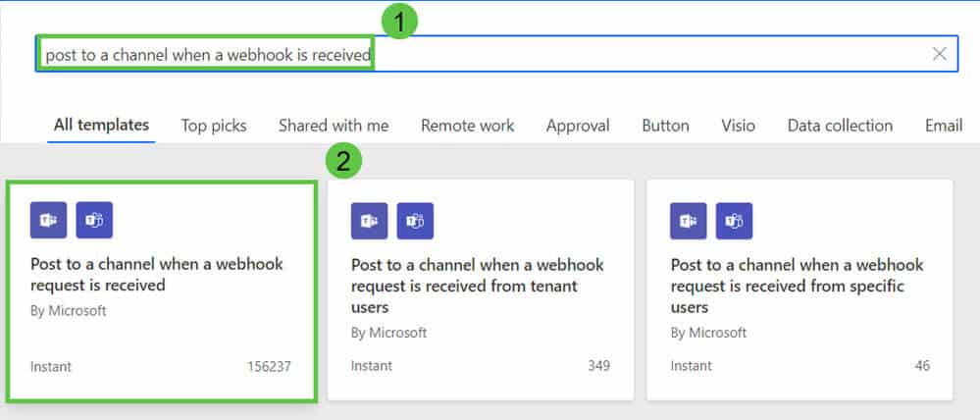Switch to the Visio tab

pos(738,126)
